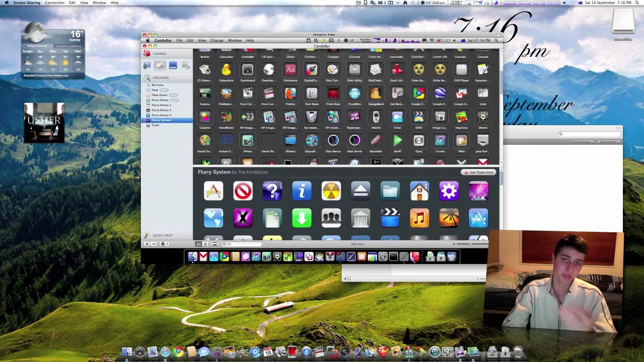Select the iDVD app icon

[x=419, y=117]
